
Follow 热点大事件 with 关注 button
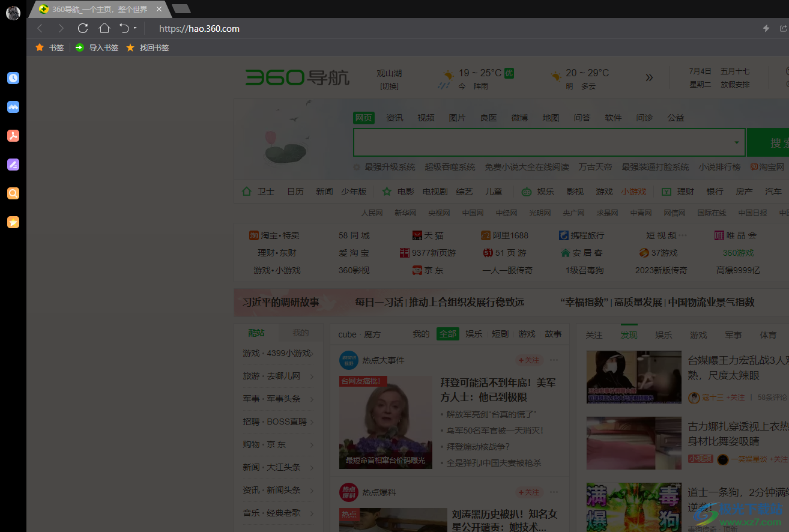(529, 360)
